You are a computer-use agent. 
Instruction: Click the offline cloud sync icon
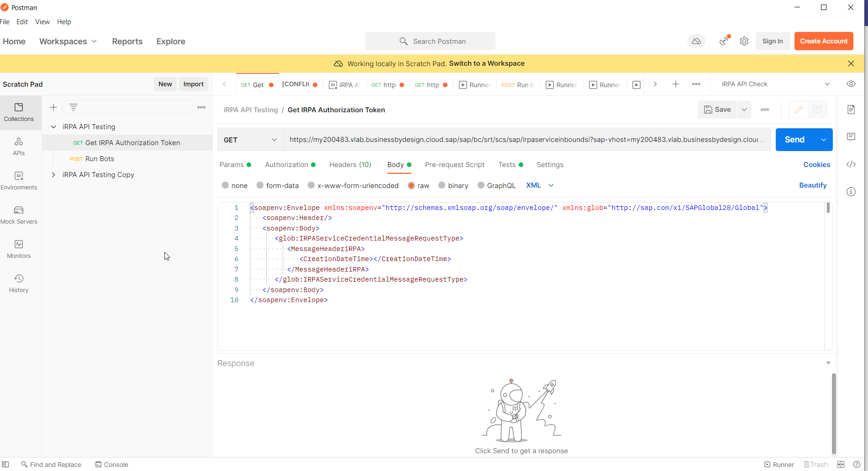(696, 41)
